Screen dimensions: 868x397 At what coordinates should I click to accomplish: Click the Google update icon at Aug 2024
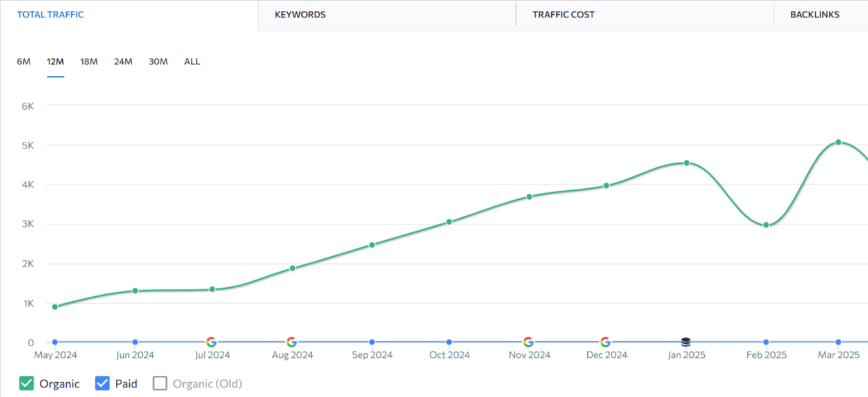click(292, 342)
